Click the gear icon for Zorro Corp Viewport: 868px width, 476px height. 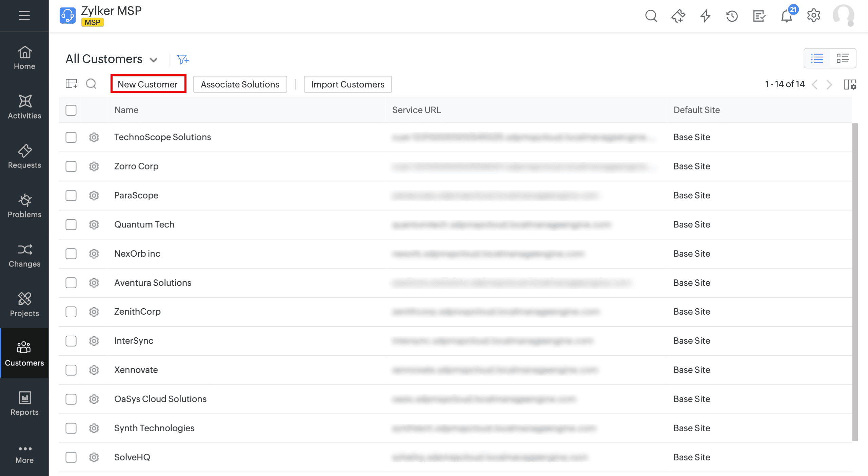pos(94,166)
